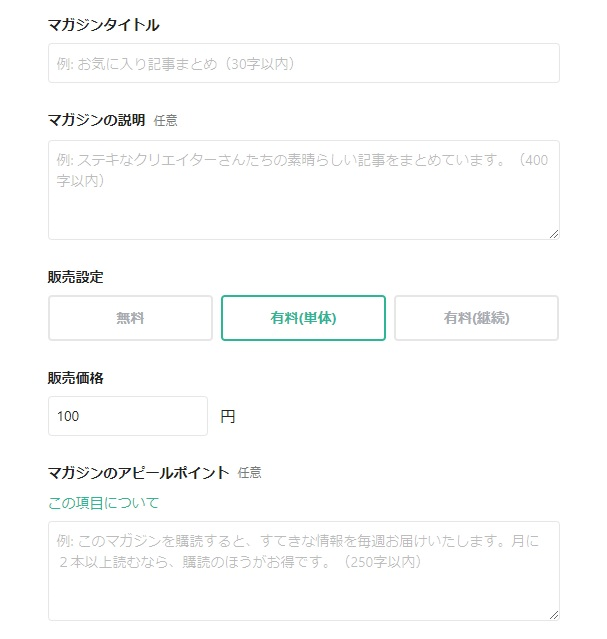This screenshot has width=607, height=639.
Task: Choose the 有料(単体) sales option
Action: [303, 318]
